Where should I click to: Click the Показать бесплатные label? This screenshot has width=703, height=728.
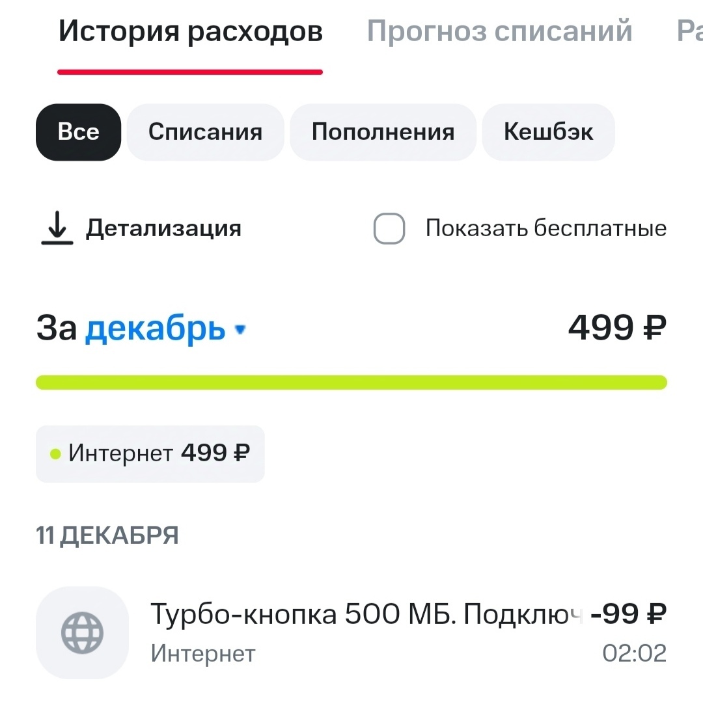545,228
